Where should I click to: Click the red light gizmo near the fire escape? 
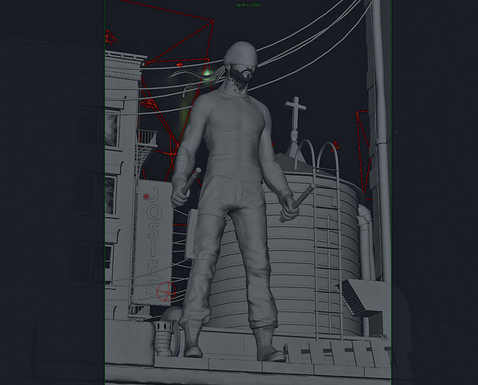coord(149,104)
